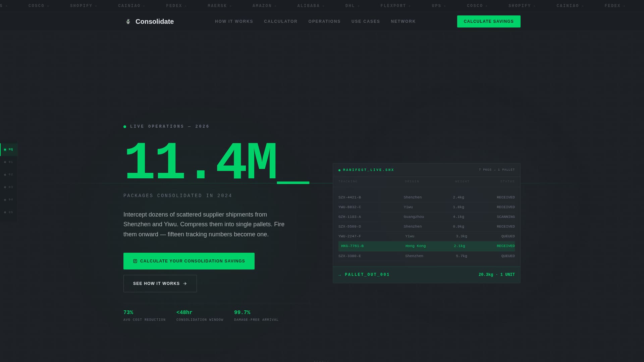This screenshot has width=644, height=362.
Task: Click the WEIGHT column header
Action: pos(462,182)
